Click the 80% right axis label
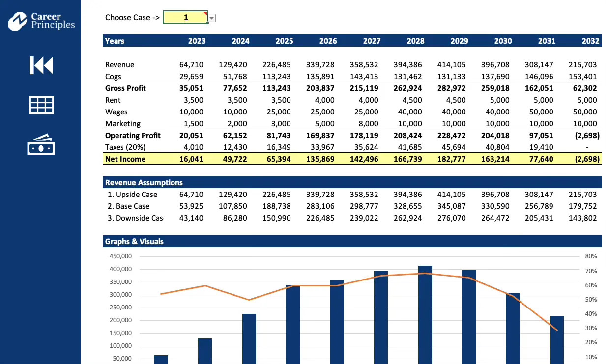Viewport: 609px width, 364px height. point(591,256)
